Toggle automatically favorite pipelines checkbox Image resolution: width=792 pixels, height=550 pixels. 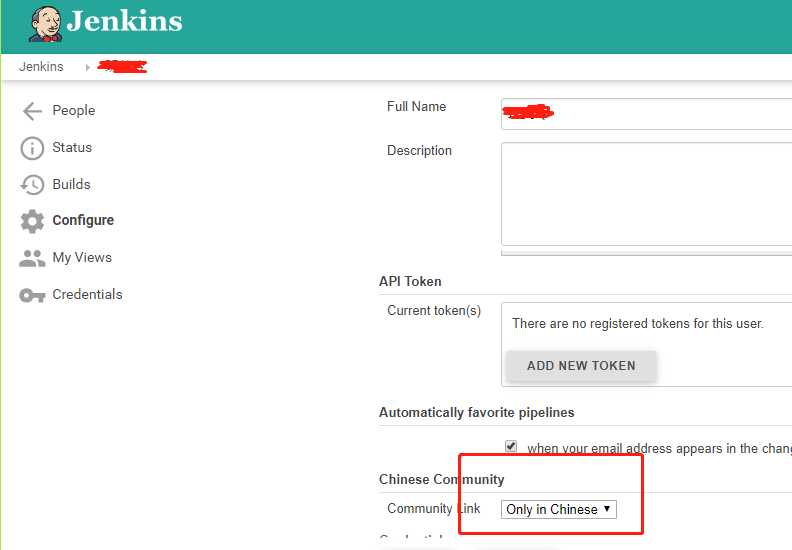pos(511,446)
